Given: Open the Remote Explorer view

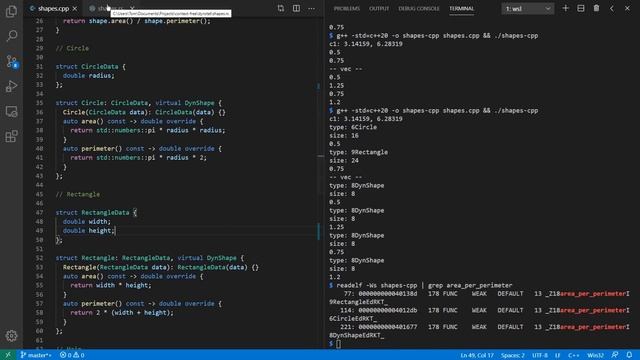Looking at the screenshot, I should pyautogui.click(x=11, y=111).
